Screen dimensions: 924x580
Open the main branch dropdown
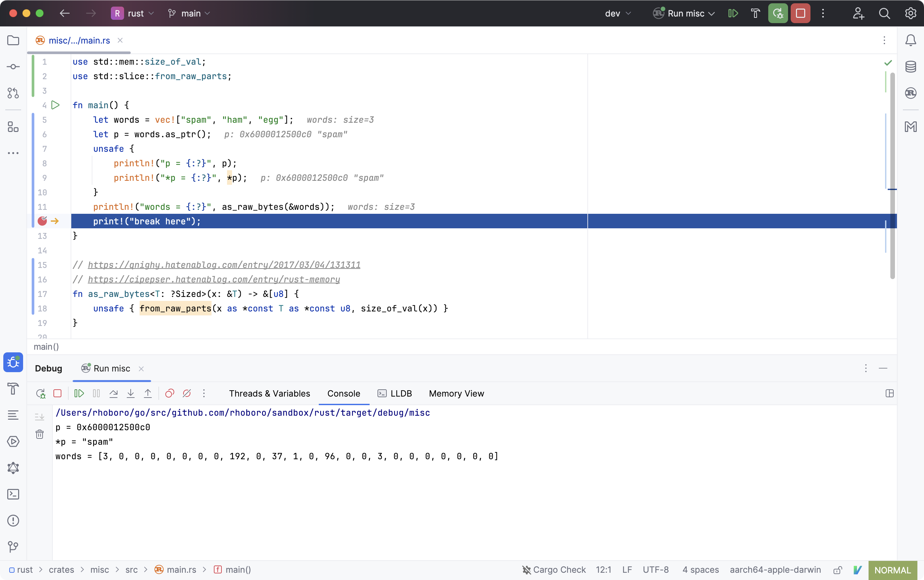[x=189, y=14]
